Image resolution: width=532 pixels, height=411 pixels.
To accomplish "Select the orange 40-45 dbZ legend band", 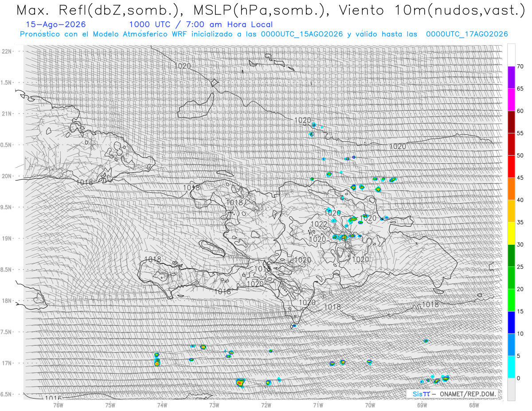I will point(511,189).
